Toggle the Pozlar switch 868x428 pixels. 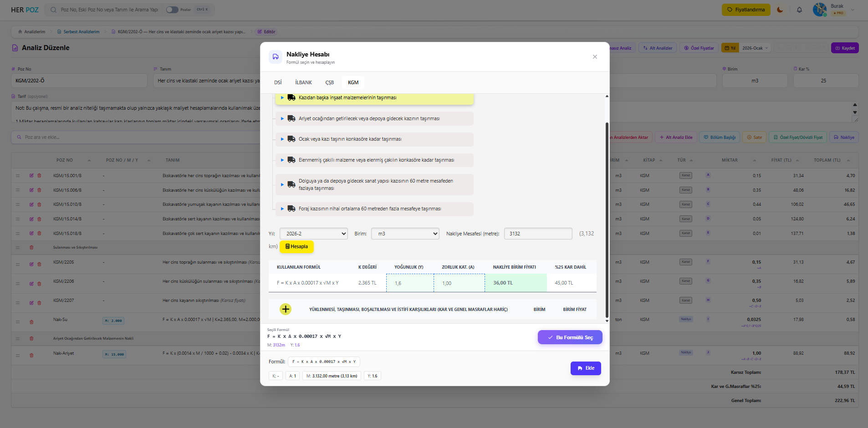pyautogui.click(x=172, y=10)
